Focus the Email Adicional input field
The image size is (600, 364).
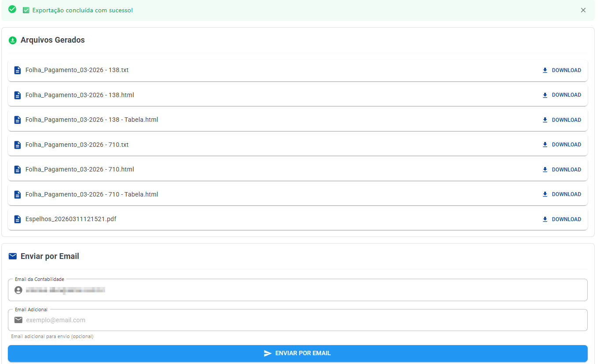298,320
